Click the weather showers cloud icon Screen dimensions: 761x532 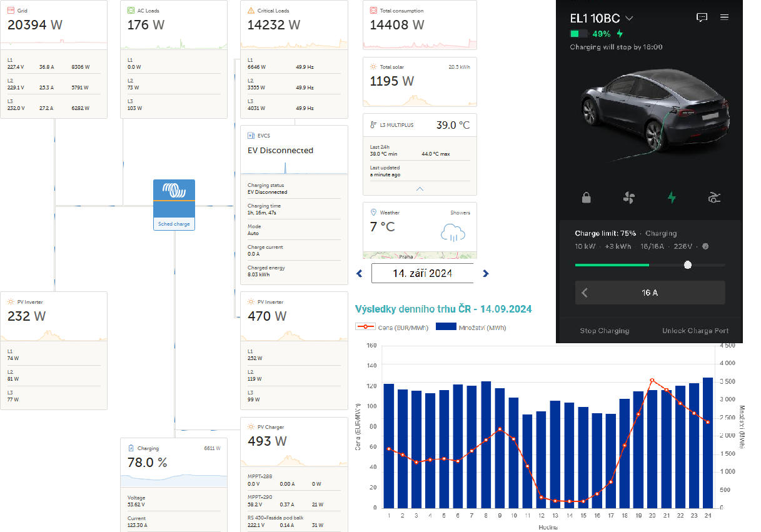click(453, 233)
